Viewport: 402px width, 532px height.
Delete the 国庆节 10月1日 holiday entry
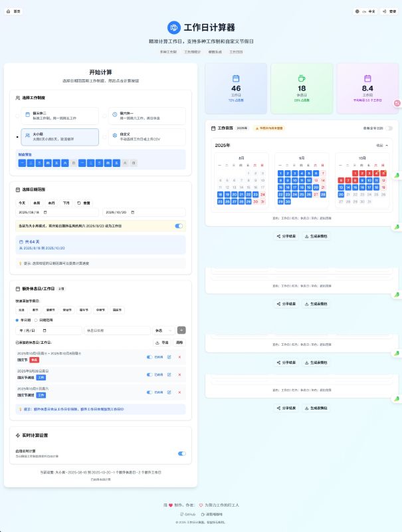[x=179, y=357]
